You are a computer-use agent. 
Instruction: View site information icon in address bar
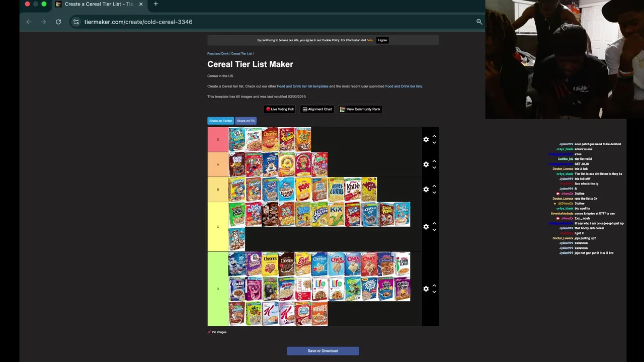[76, 22]
